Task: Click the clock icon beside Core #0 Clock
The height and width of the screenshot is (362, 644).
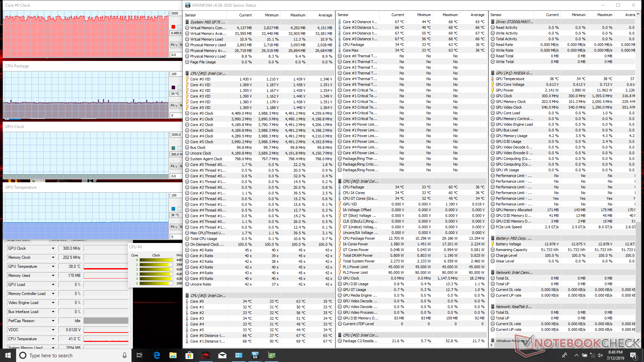Action: coord(187,113)
